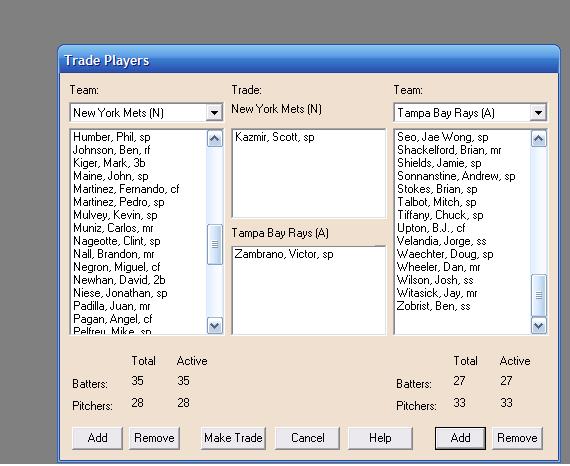Select Nageotte, Clint, sp
Viewport: 570px width, 466px height.
[117, 241]
